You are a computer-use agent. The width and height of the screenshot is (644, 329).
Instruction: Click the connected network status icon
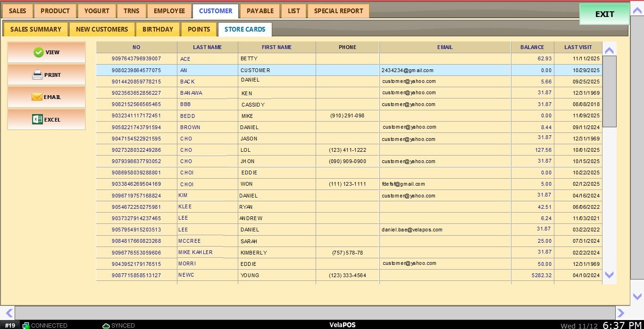click(x=26, y=325)
